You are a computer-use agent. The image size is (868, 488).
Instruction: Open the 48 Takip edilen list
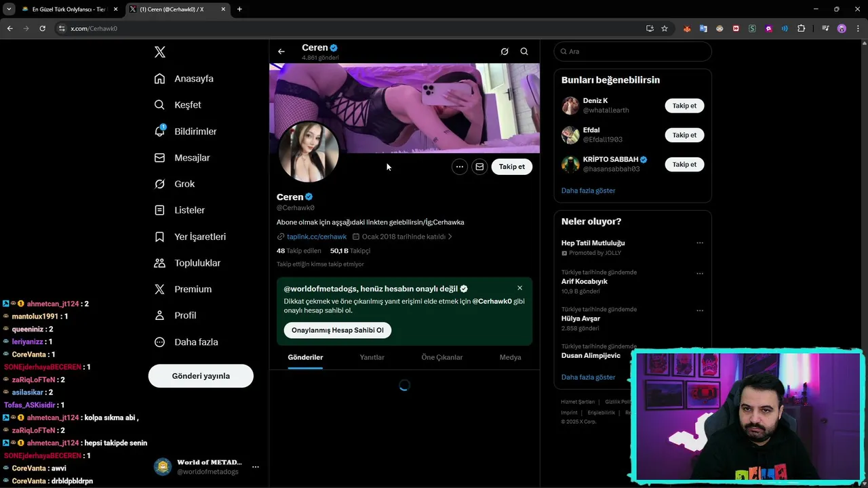coord(299,251)
